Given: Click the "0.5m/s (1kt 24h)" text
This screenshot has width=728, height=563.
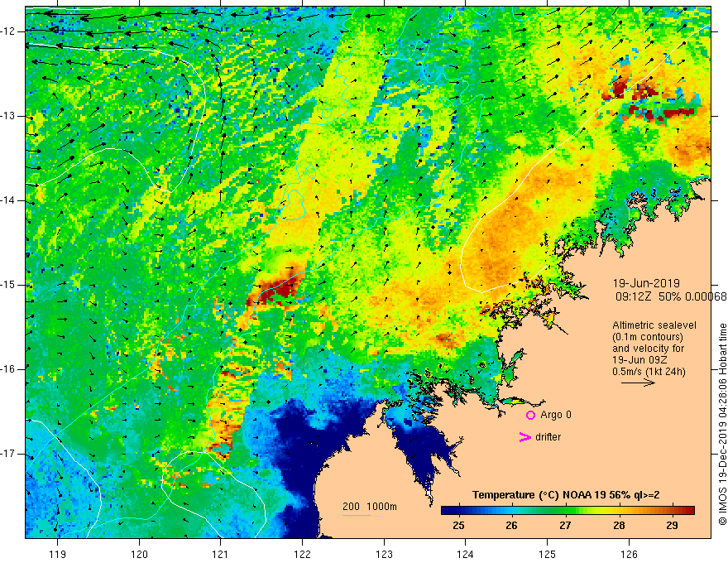Looking at the screenshot, I should tap(649, 372).
